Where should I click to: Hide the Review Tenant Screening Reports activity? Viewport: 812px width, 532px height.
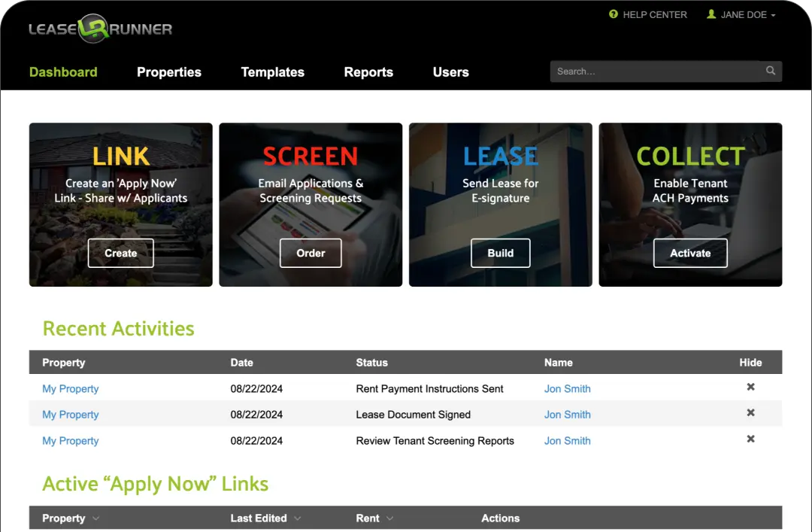pos(750,439)
